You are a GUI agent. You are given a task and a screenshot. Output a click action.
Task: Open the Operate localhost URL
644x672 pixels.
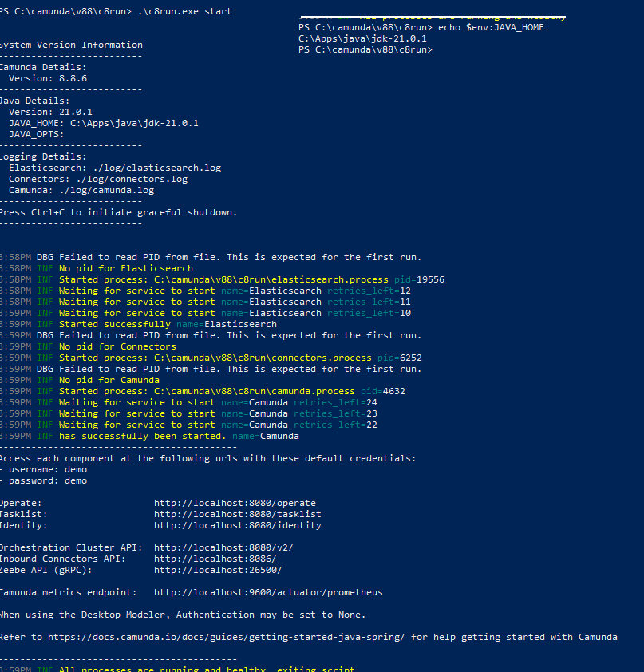point(235,503)
